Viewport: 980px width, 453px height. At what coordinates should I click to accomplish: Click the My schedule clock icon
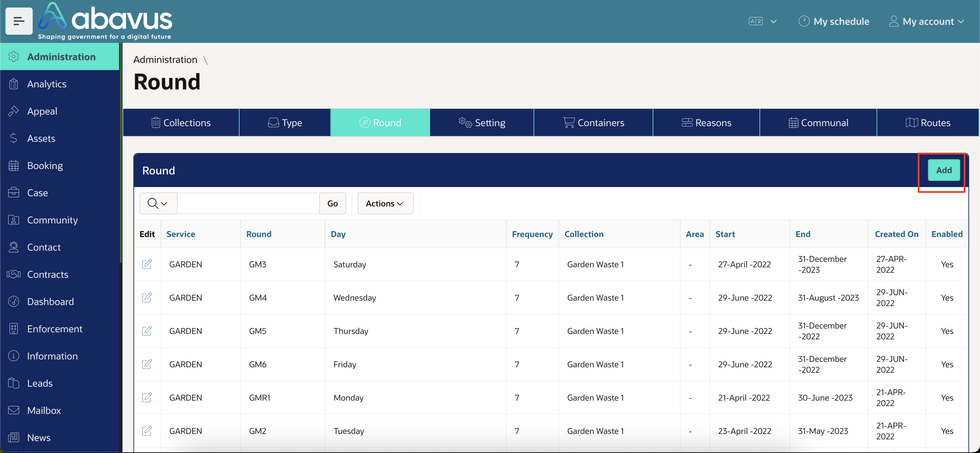803,21
